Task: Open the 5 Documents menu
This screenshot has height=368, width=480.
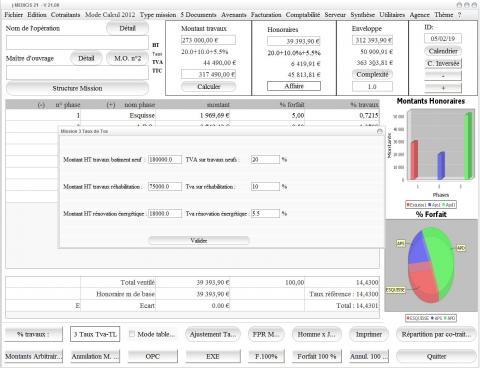Action: coord(198,15)
